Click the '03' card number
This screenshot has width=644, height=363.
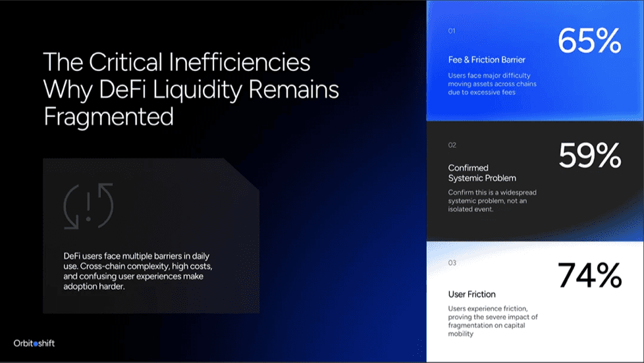452,263
